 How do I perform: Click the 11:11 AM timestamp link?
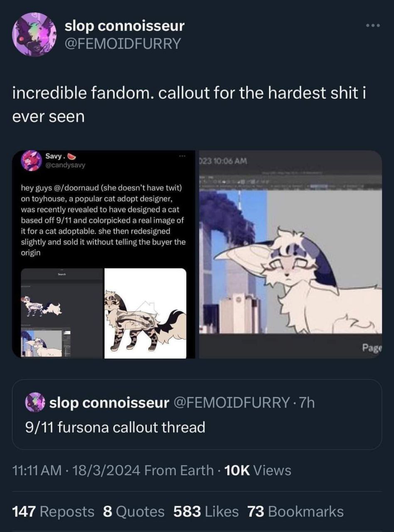point(37,470)
